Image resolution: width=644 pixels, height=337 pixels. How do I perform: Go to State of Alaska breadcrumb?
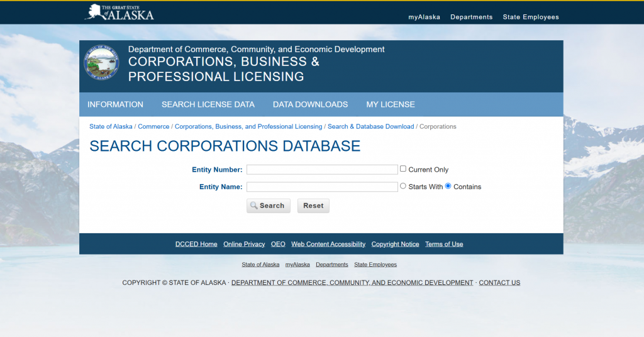pos(111,126)
